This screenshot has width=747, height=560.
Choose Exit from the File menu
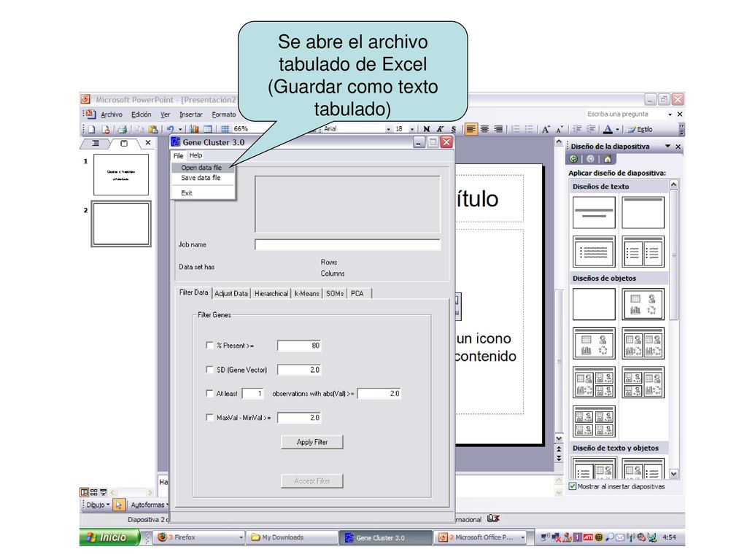(203, 192)
